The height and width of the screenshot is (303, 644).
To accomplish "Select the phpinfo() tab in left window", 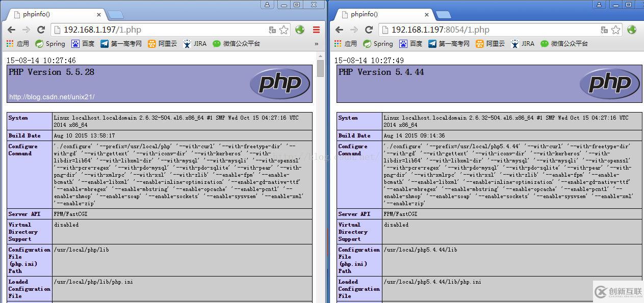I will pos(55,14).
